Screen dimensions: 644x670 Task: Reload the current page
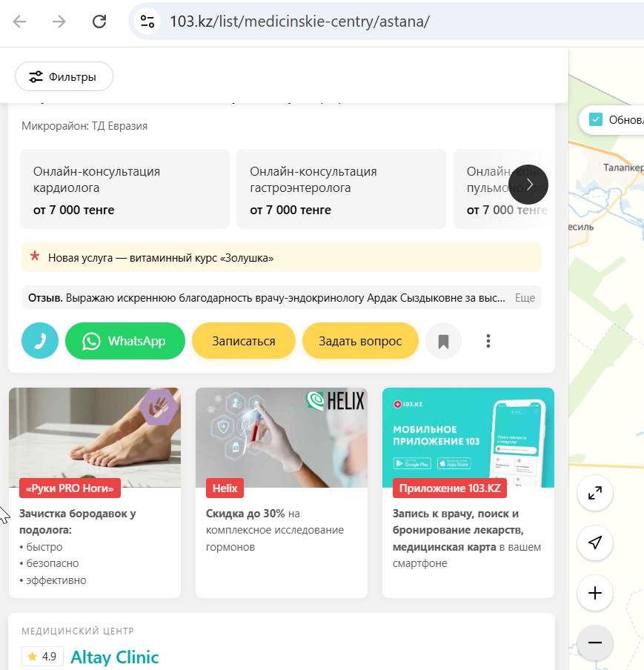99,21
